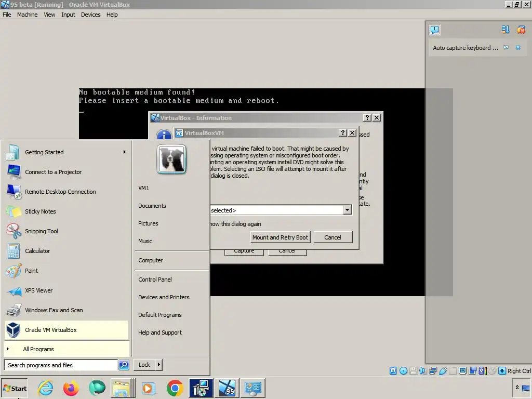Screen dimensions: 532x399
Task: Click help button of VirtualBoxVM dialog
Action: 343,132
